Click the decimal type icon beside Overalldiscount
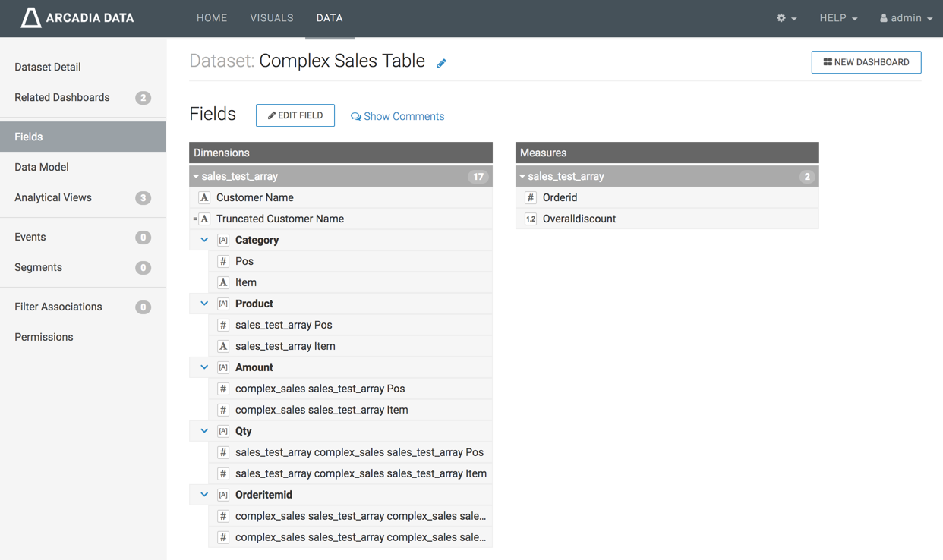Screen dimensions: 943x560 coord(531,219)
